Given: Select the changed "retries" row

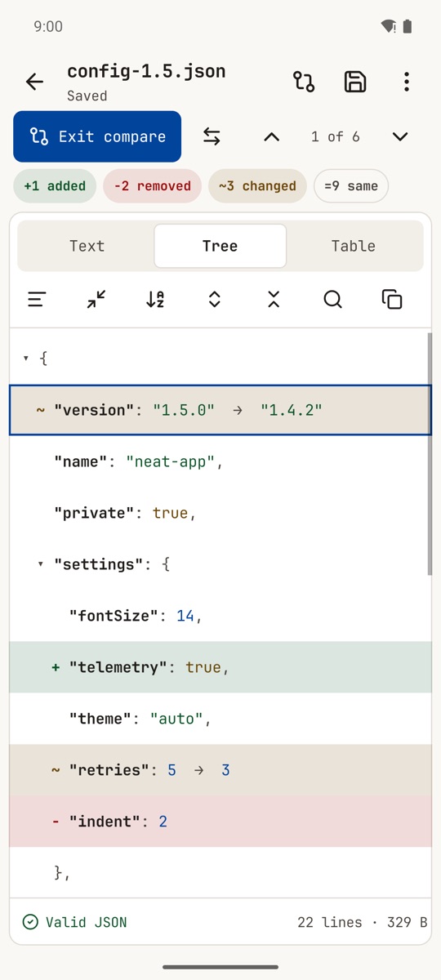Looking at the screenshot, I should pyautogui.click(x=220, y=770).
